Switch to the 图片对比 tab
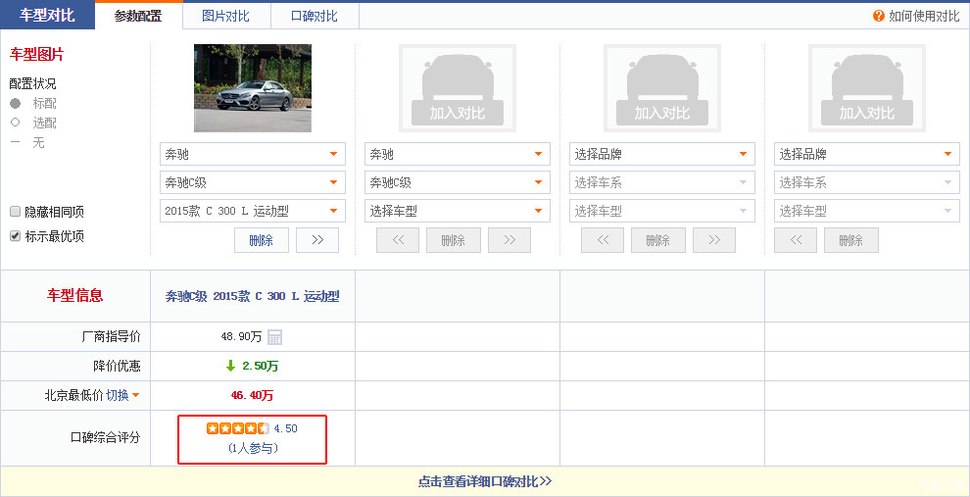This screenshot has width=970, height=497. (x=226, y=16)
